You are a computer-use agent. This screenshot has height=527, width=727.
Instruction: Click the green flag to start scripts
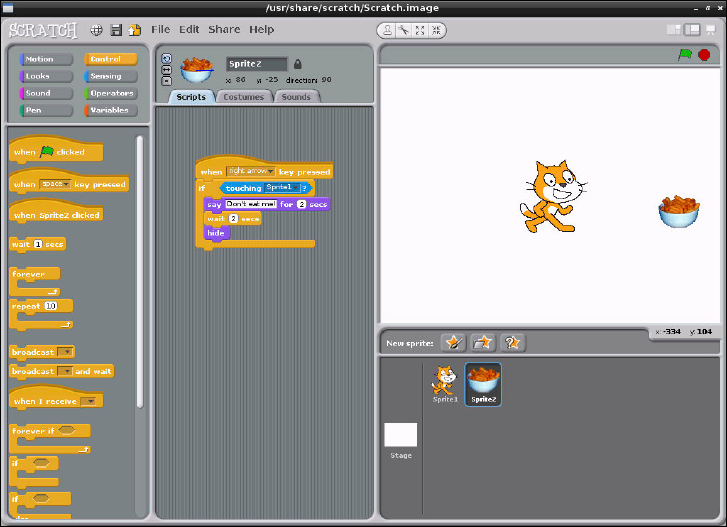tap(685, 55)
